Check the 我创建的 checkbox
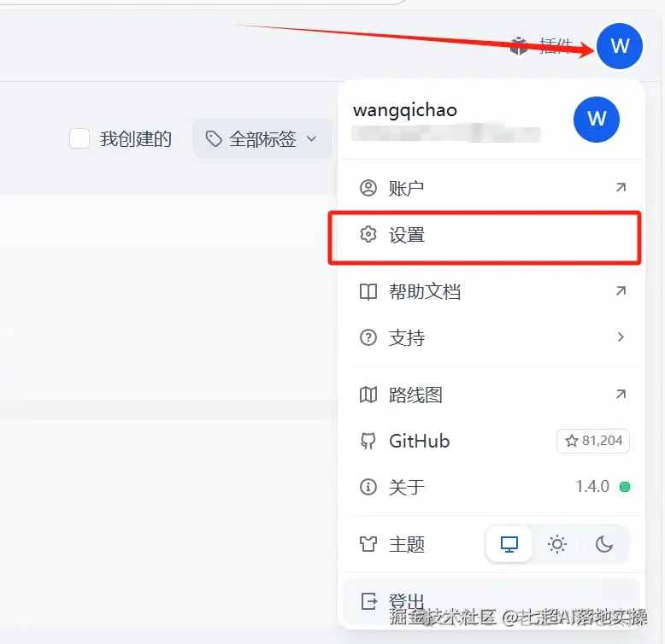The width and height of the screenshot is (665, 644). pyautogui.click(x=79, y=138)
